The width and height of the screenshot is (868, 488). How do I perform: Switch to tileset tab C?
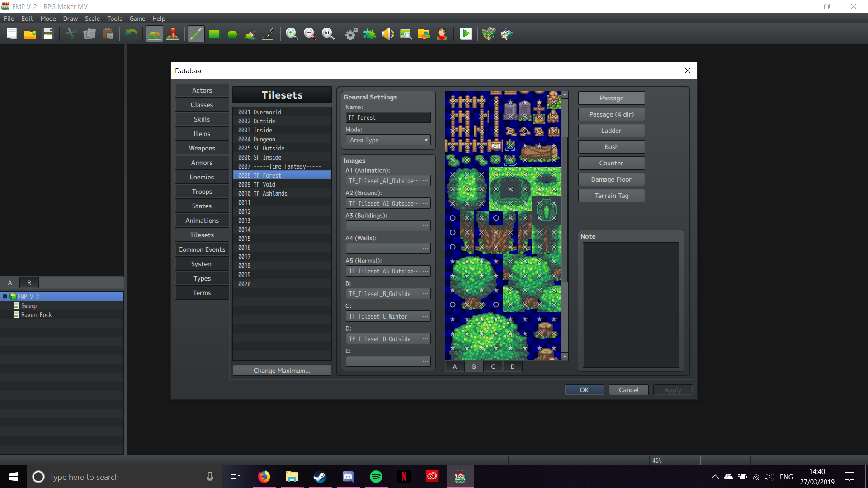[x=493, y=366]
